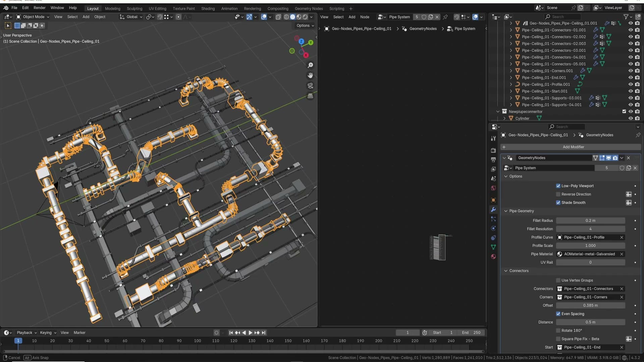
Task: Enable the Rotate 180° checkbox
Action: coord(558,331)
